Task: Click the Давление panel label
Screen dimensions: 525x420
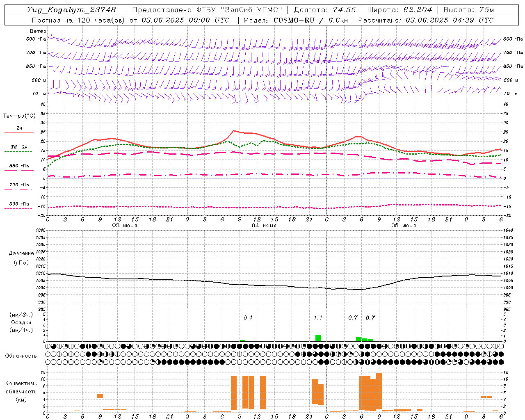Action: point(21,253)
